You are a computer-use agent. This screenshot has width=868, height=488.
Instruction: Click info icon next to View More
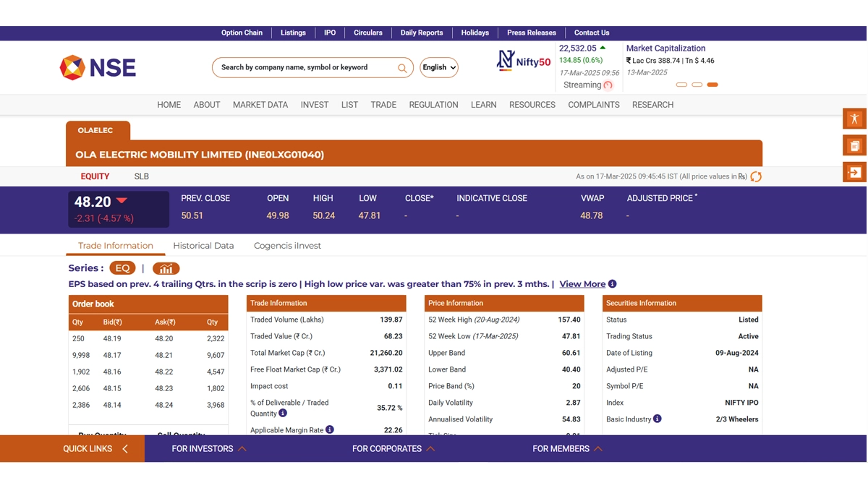pos(612,284)
